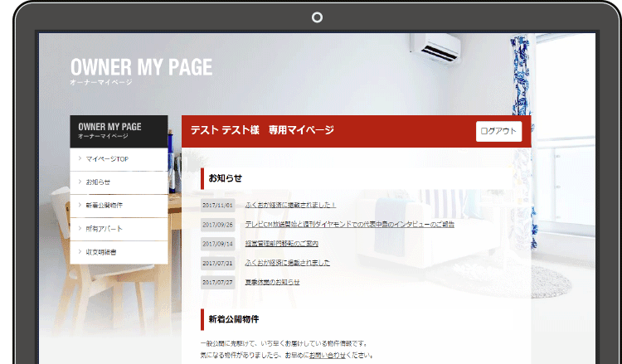The width and height of the screenshot is (622, 364).
Task: Click the large OWNER MY PAGE site logo
Action: coord(141,70)
